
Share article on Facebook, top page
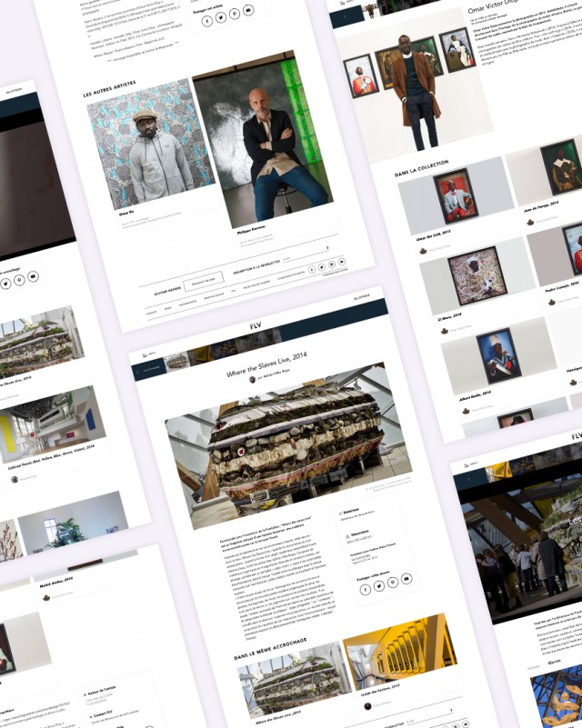click(x=207, y=21)
